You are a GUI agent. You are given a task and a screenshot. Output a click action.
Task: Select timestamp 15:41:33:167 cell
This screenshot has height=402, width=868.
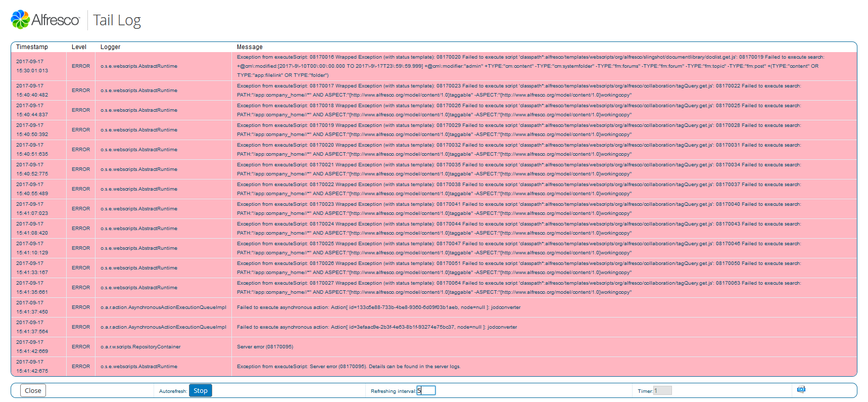[x=39, y=268]
